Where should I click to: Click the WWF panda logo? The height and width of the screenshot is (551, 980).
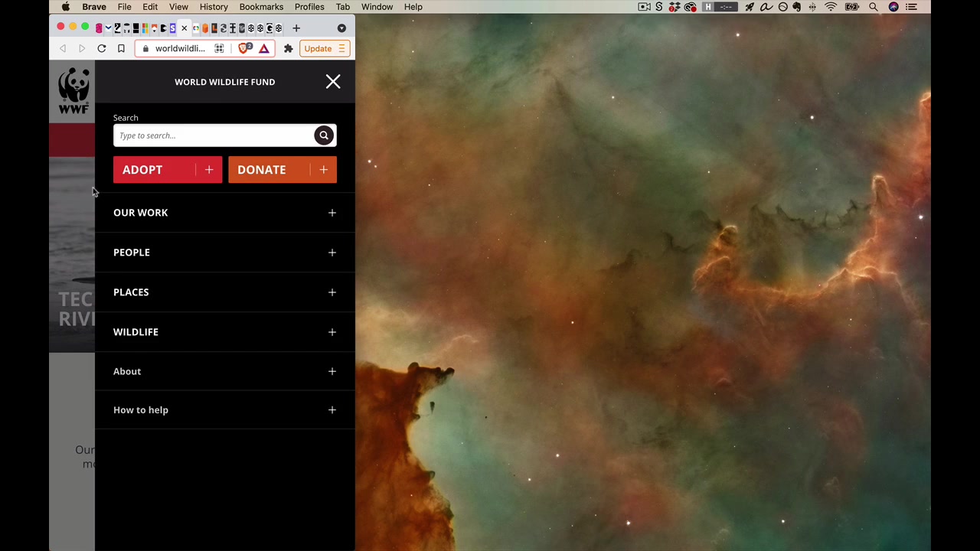click(73, 91)
